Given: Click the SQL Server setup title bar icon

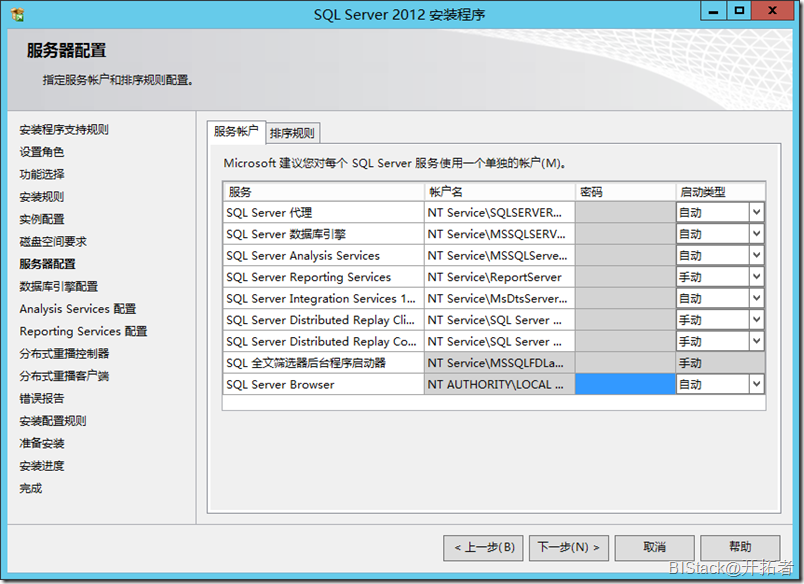Looking at the screenshot, I should [x=17, y=14].
